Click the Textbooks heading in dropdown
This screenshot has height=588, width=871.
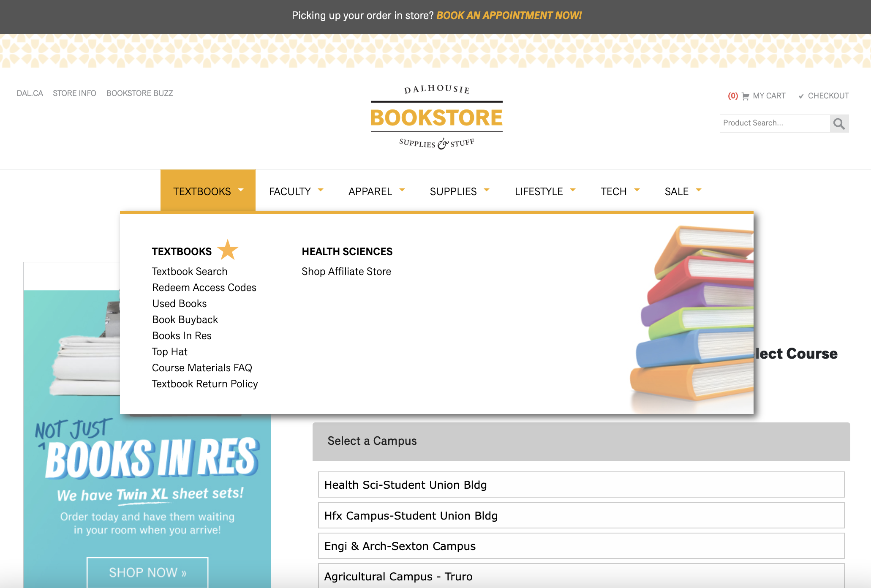click(182, 252)
